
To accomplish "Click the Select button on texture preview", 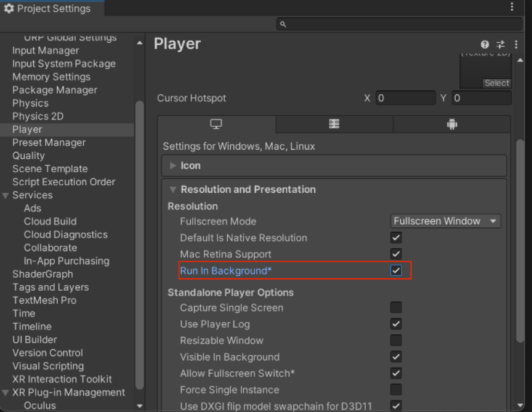I will pos(496,83).
